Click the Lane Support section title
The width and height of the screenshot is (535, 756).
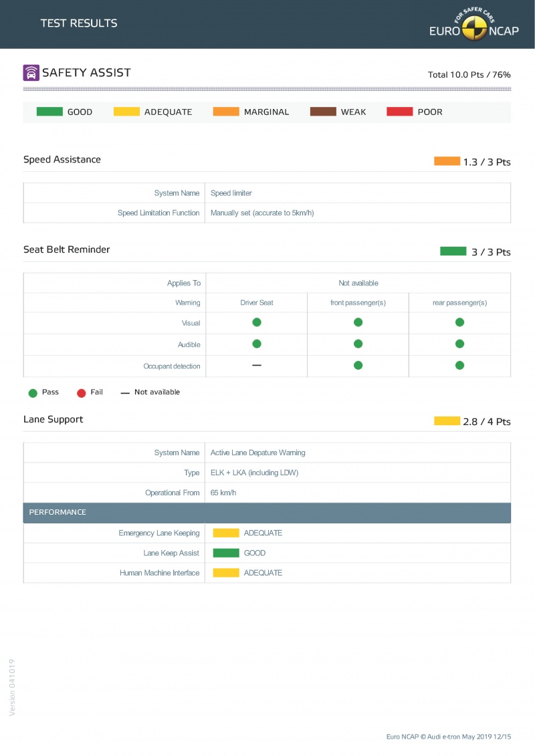53,420
